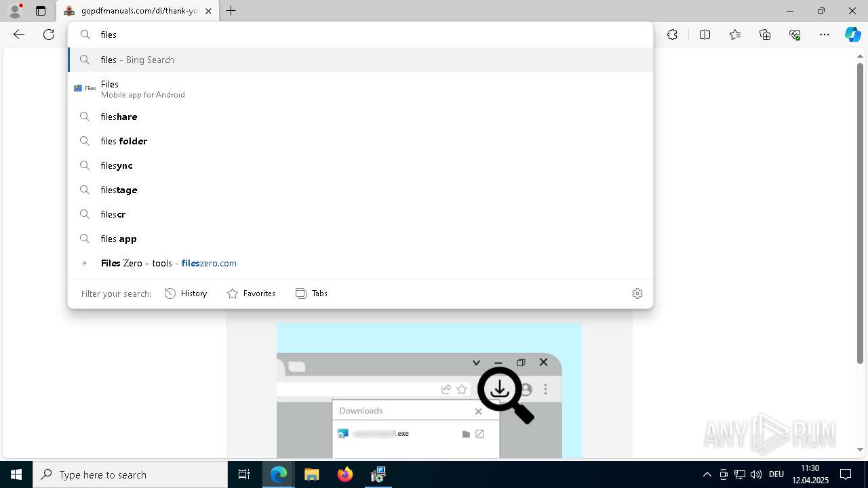Select the 'filescr' suggestion
This screenshot has width=868, height=488.
pos(360,214)
